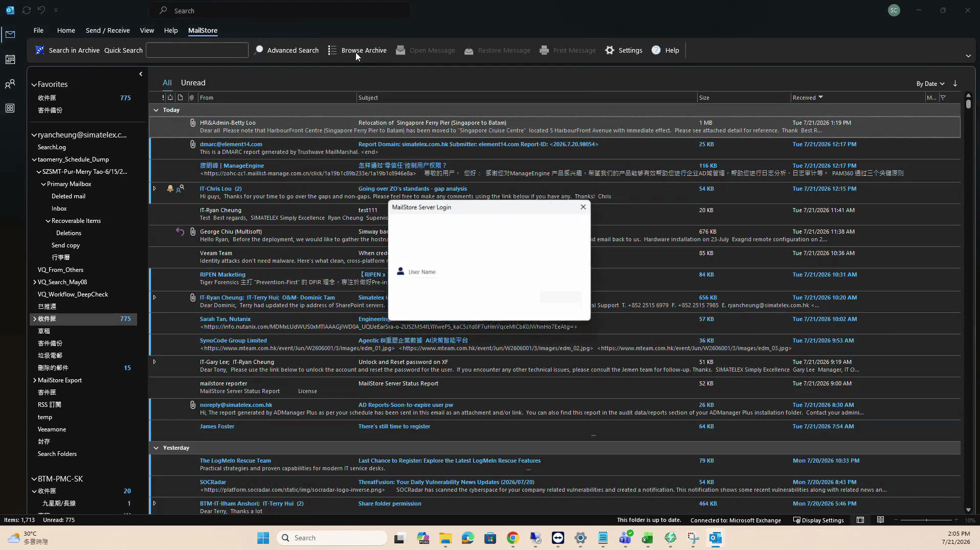Collapse the Yesterday message group
Image resolution: width=980 pixels, height=550 pixels.
pos(156,448)
